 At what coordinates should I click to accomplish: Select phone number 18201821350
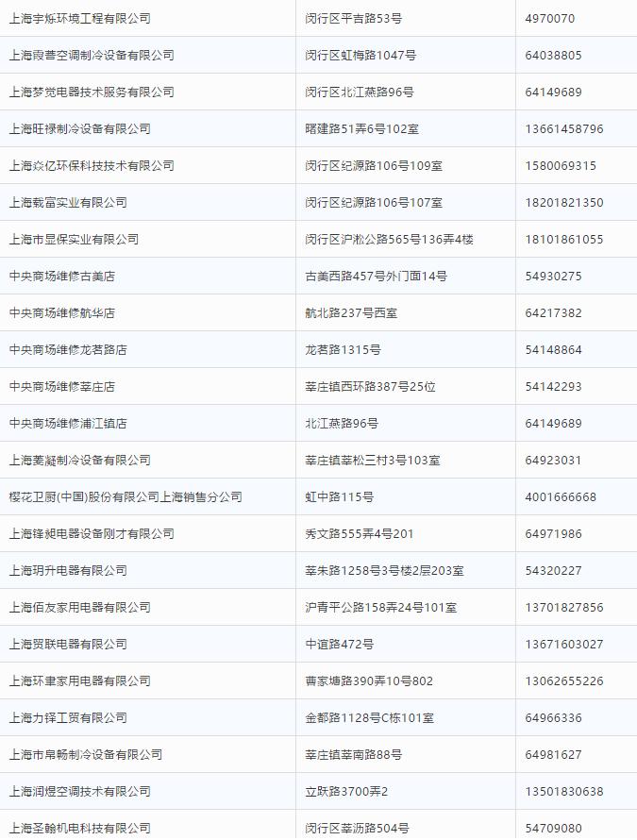coord(564,203)
